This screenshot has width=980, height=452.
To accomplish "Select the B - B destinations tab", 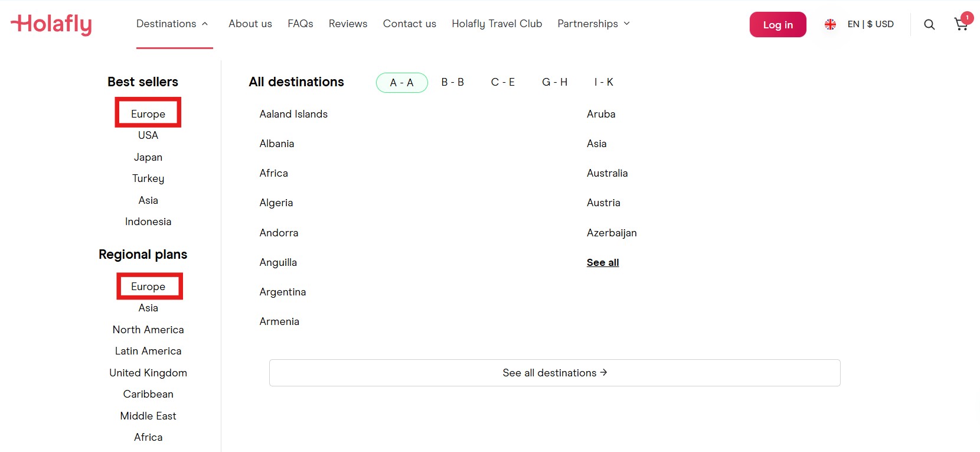I will [x=453, y=82].
